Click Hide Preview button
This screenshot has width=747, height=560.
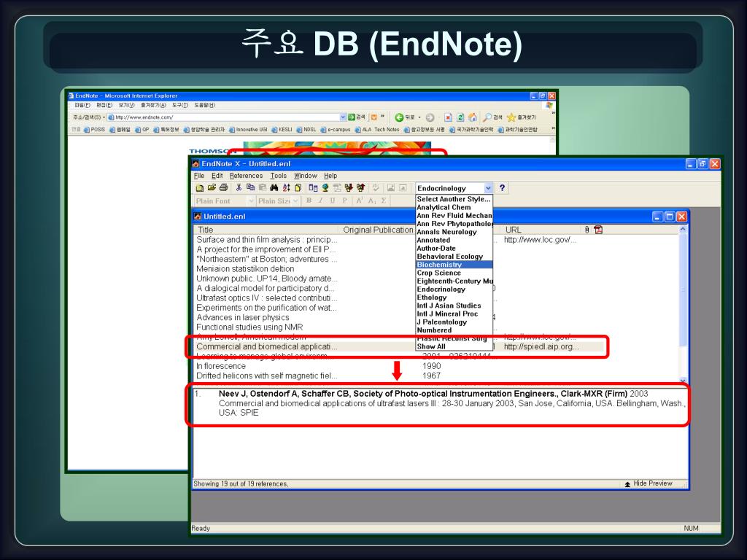click(649, 483)
